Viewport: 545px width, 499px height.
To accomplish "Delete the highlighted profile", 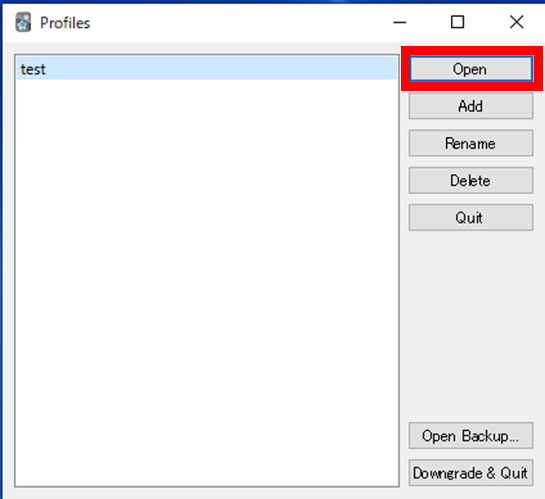I will coord(471,180).
